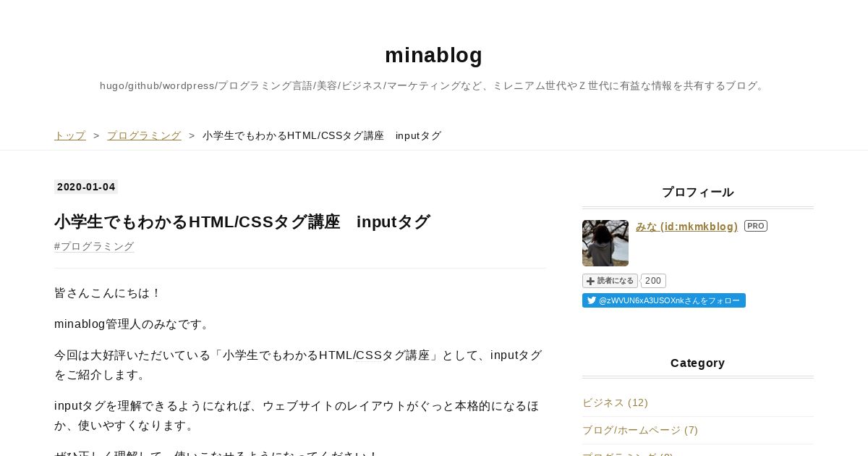
Task: Click the Category sidebar heading
Action: [x=698, y=363]
